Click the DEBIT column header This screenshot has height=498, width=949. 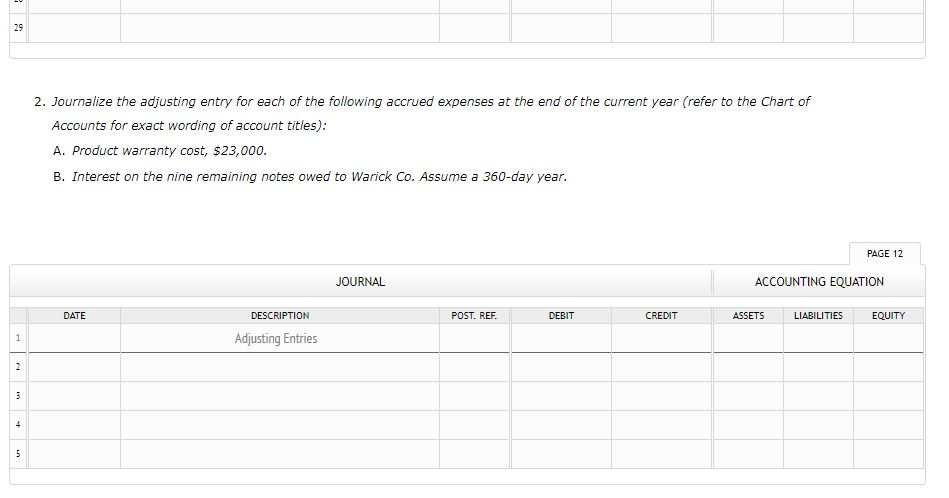pyautogui.click(x=561, y=316)
